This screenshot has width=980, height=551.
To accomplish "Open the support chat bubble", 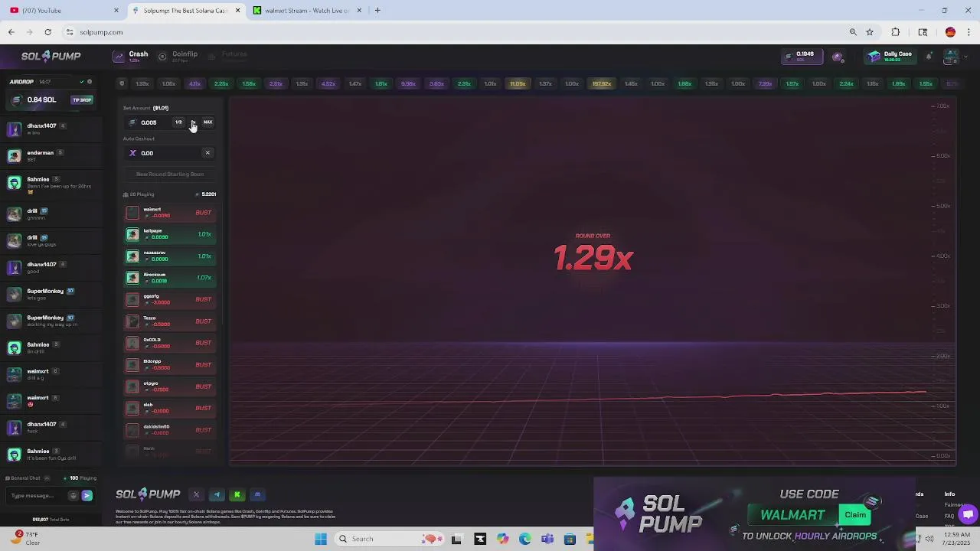I will pyautogui.click(x=969, y=514).
